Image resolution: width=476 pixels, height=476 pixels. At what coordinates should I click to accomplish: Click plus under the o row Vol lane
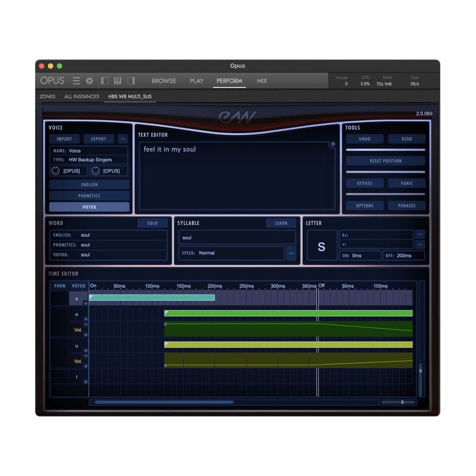[x=86, y=334]
